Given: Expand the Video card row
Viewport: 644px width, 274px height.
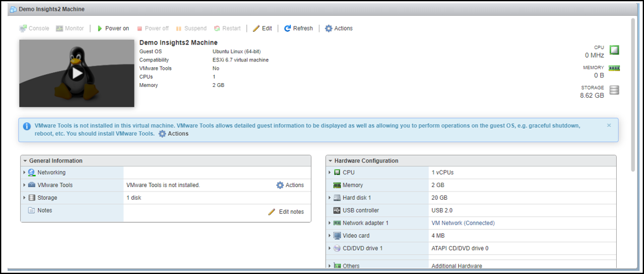Looking at the screenshot, I should tap(330, 236).
